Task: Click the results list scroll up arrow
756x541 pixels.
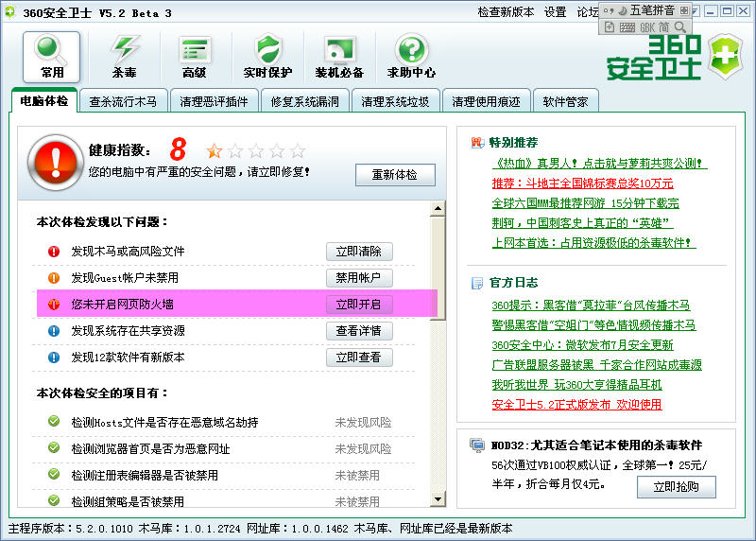Action: coord(438,209)
